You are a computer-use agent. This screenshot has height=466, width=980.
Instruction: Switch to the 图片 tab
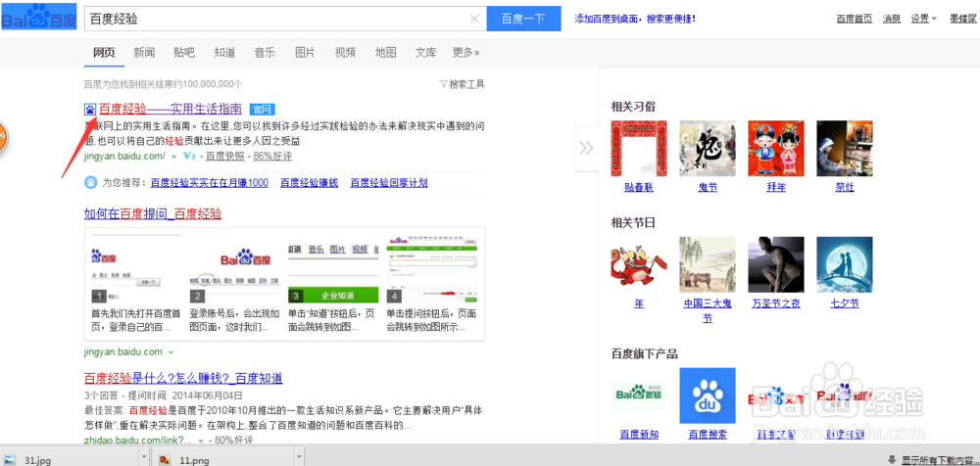[305, 53]
